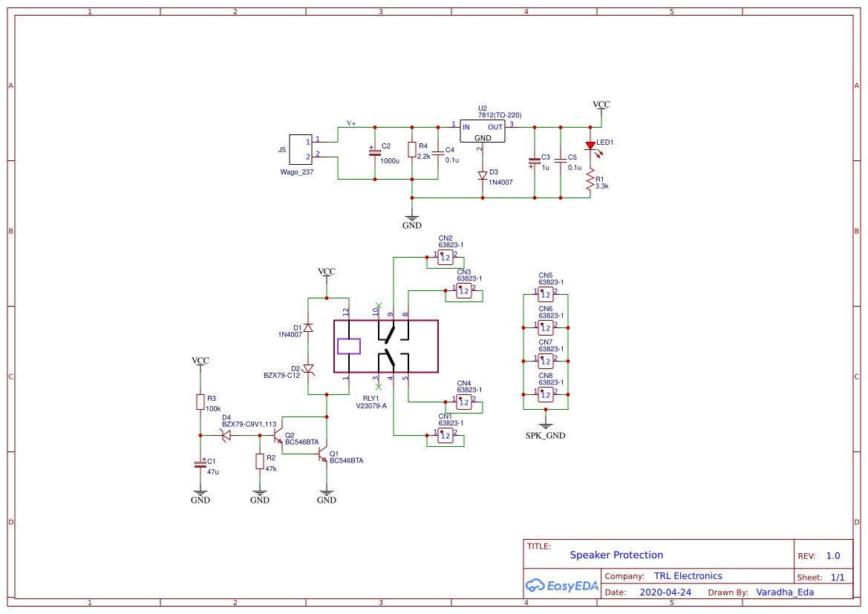Select the date 2020-04-24 in title block

click(x=665, y=592)
